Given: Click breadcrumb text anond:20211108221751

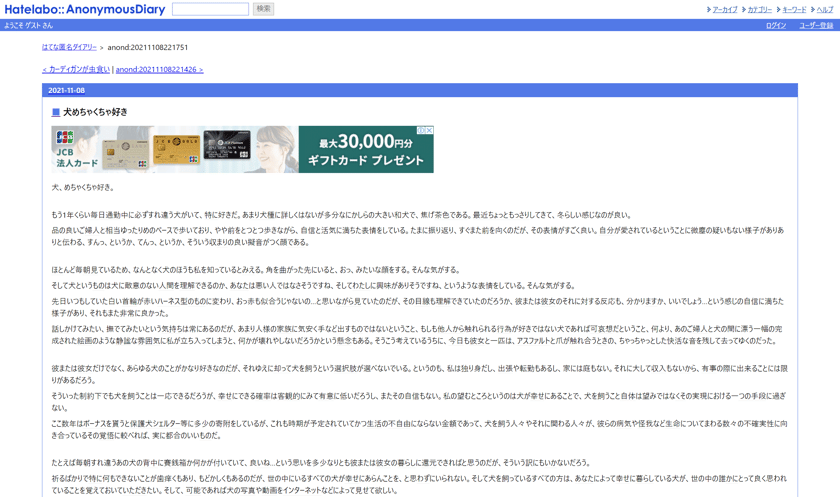Looking at the screenshot, I should point(148,47).
